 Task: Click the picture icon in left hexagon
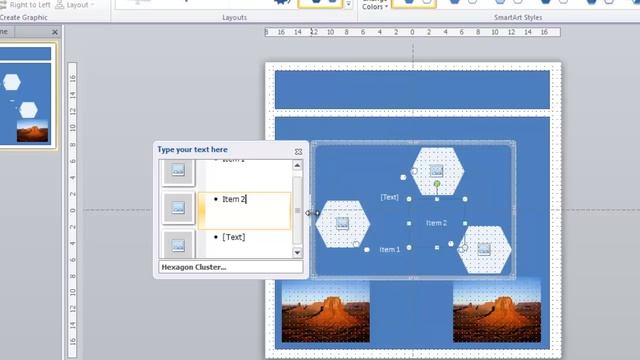point(342,223)
